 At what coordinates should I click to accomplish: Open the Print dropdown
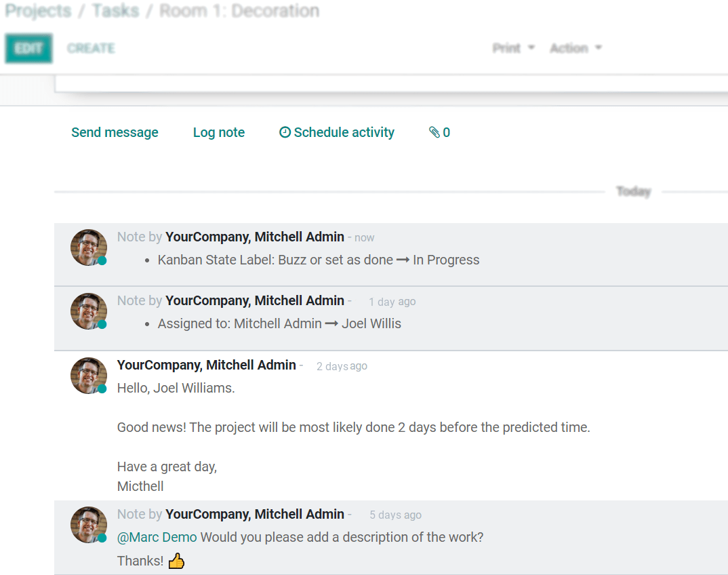coord(514,48)
